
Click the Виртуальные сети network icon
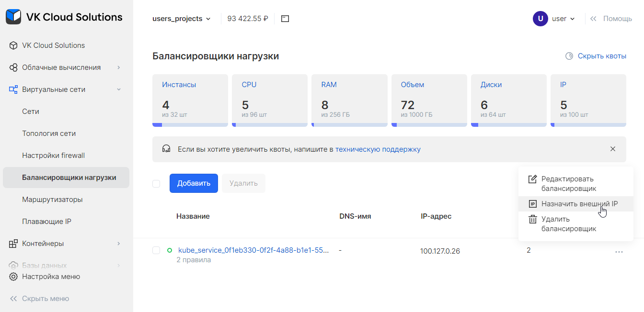tap(13, 89)
